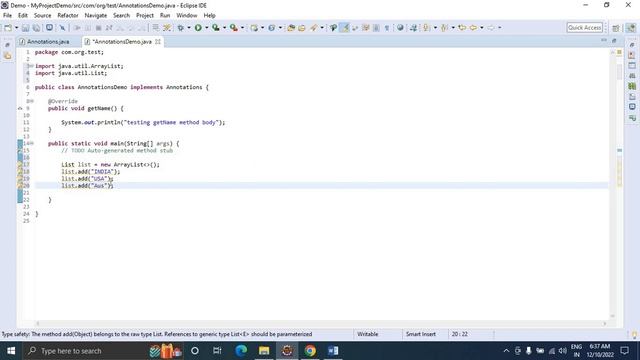This screenshot has width=640, height=360.
Task: Click the New Java Class icon
Action: coord(271,28)
